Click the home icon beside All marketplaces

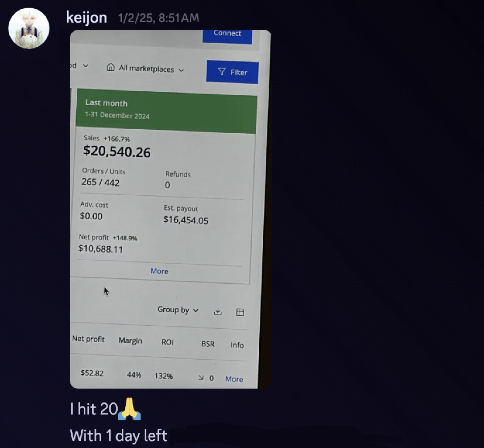click(111, 67)
